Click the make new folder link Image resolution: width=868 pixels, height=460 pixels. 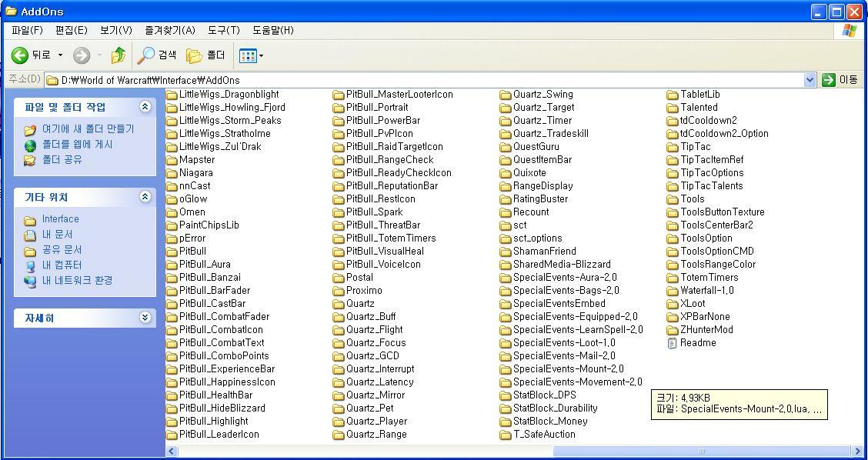click(87, 129)
